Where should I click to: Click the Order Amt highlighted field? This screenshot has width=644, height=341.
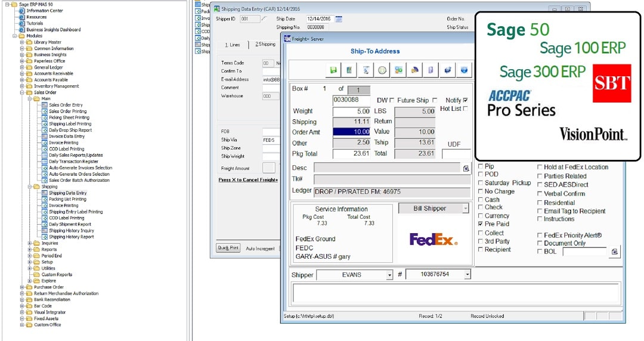click(352, 132)
